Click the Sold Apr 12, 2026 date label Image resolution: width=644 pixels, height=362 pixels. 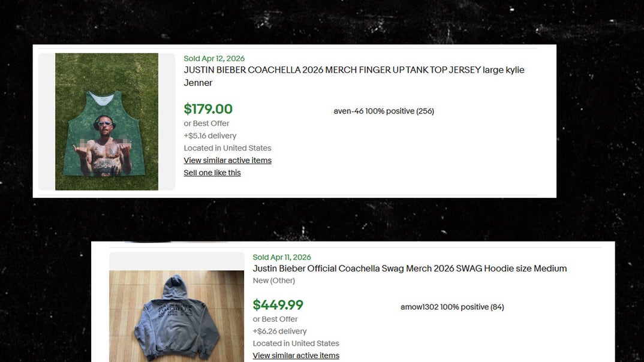214,58
